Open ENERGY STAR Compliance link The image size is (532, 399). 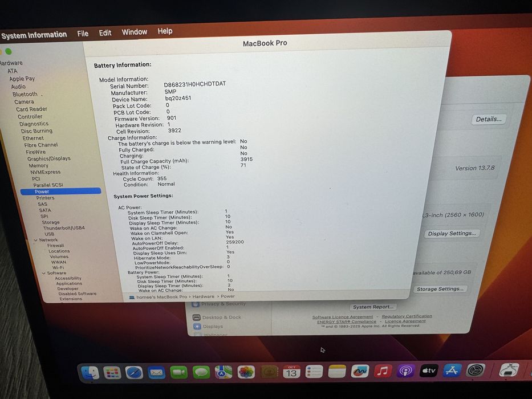[x=347, y=321]
